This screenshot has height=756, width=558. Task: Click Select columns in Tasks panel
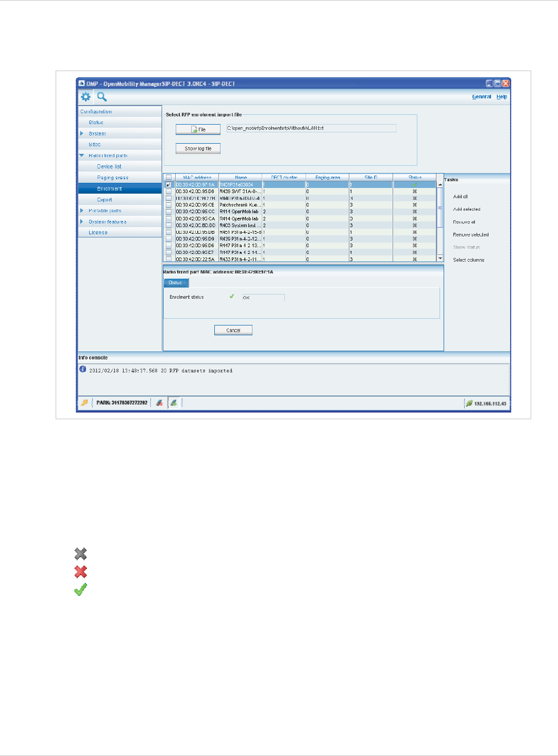[x=469, y=260]
